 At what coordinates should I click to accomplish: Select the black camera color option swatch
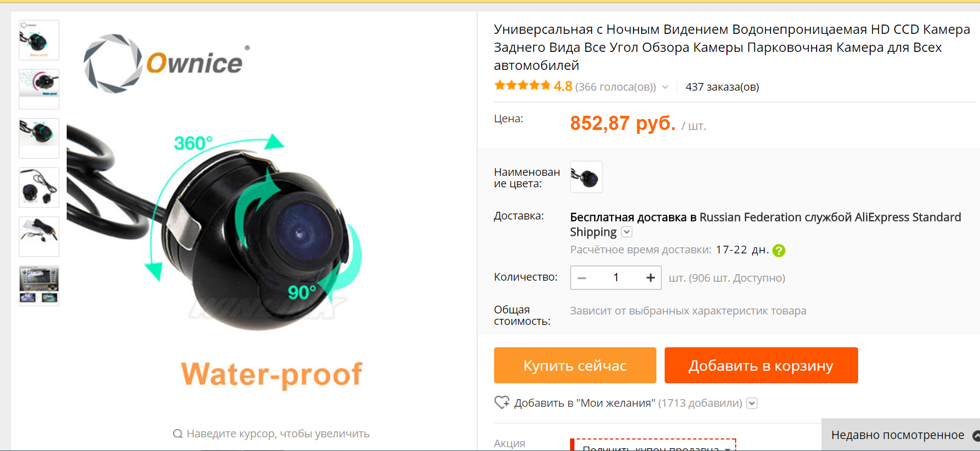click(x=586, y=177)
